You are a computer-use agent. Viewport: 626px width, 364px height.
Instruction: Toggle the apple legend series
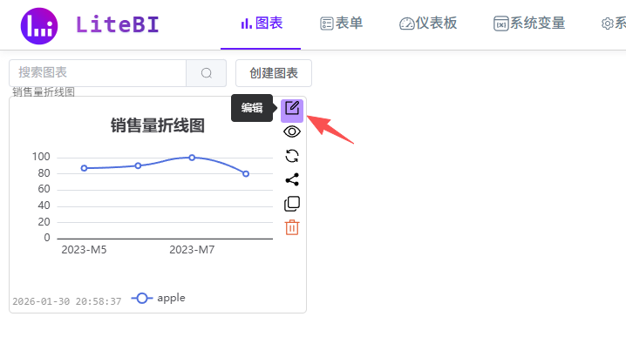158,298
